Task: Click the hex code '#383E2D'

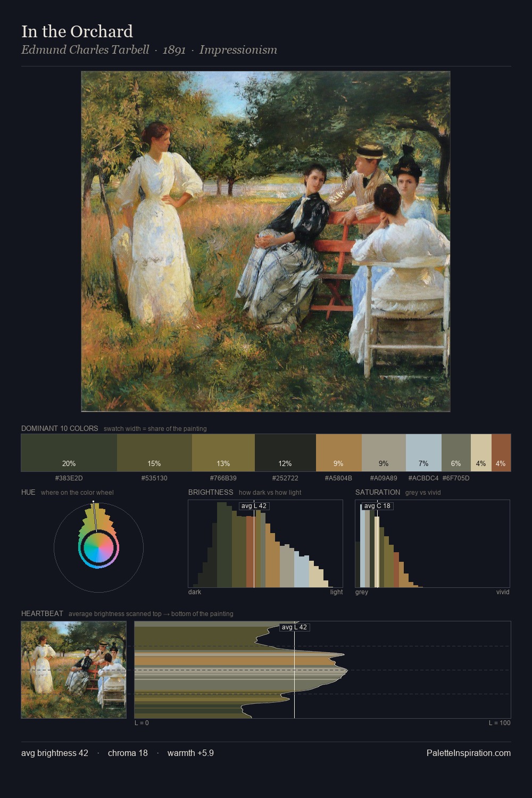Action: tap(69, 478)
